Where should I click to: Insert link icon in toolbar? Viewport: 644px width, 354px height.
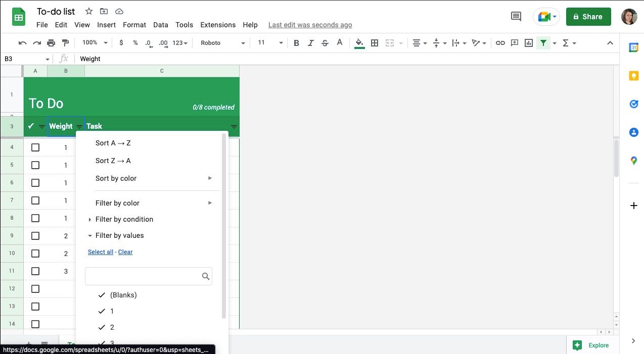point(500,43)
